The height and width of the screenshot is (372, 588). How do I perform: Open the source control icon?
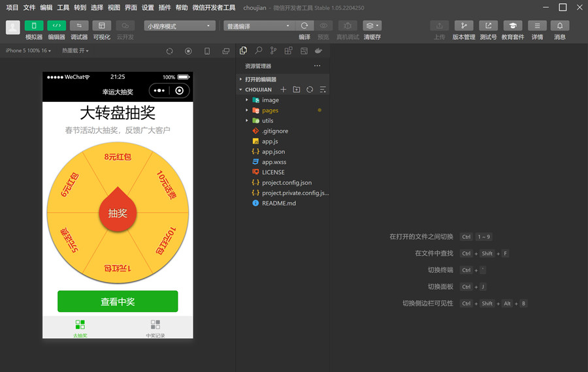(273, 50)
